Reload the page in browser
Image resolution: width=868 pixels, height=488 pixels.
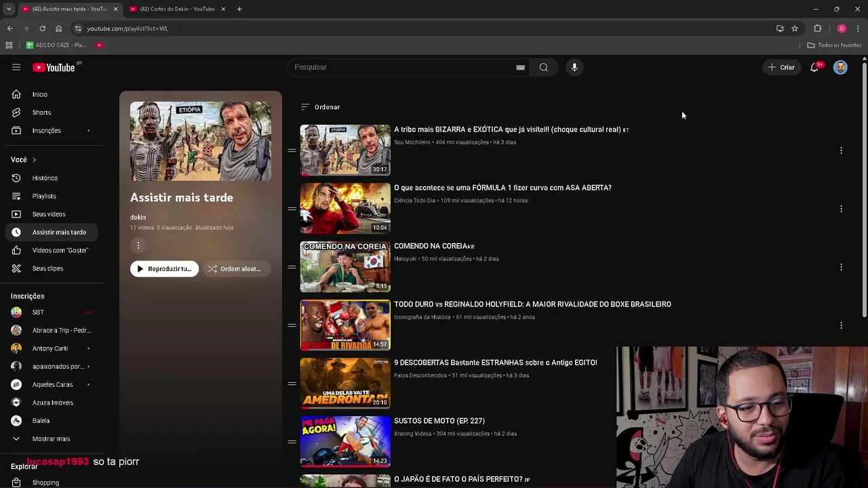coord(42,28)
